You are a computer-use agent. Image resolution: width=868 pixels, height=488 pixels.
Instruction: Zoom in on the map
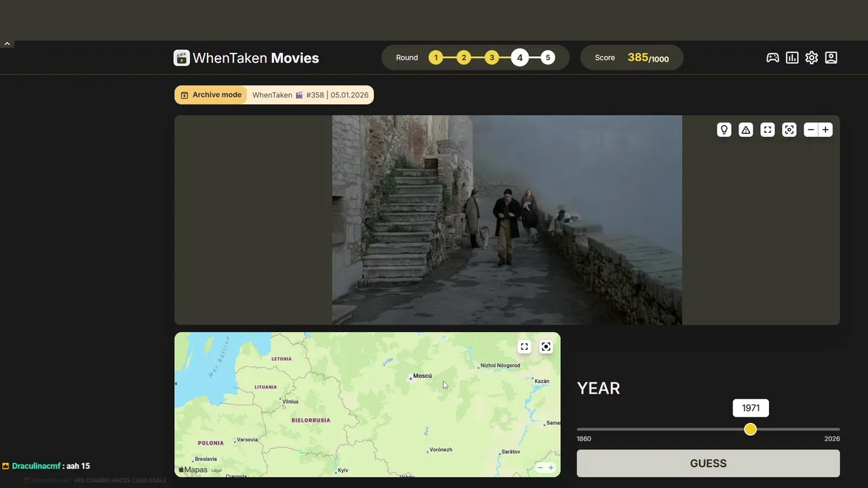click(551, 468)
